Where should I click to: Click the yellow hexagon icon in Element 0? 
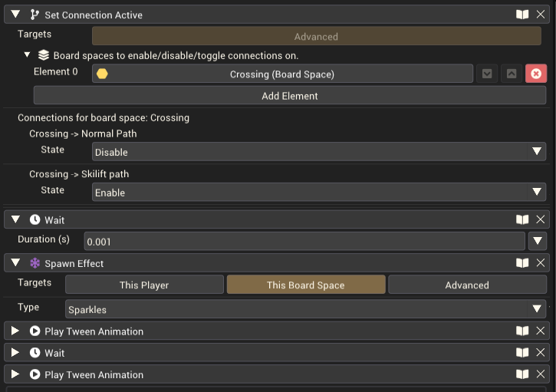click(x=102, y=74)
